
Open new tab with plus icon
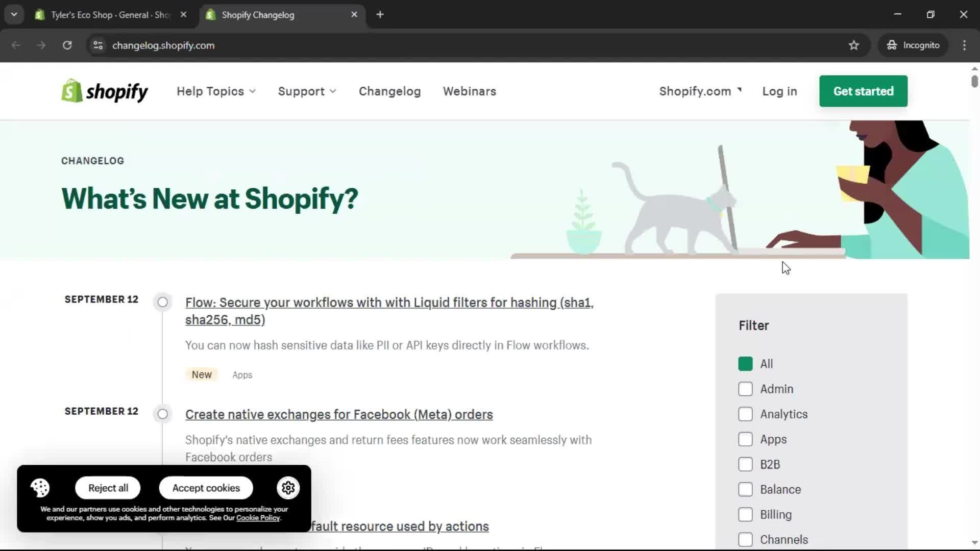[380, 15]
